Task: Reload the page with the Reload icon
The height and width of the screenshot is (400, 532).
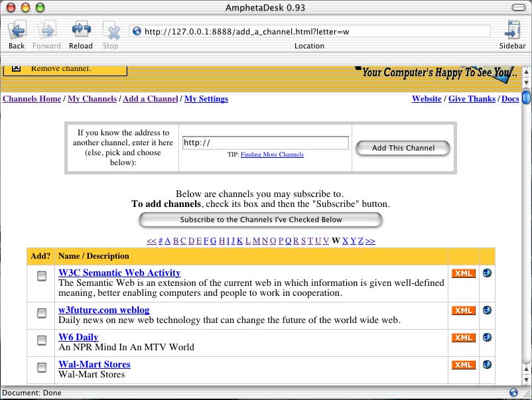Action: (x=81, y=31)
